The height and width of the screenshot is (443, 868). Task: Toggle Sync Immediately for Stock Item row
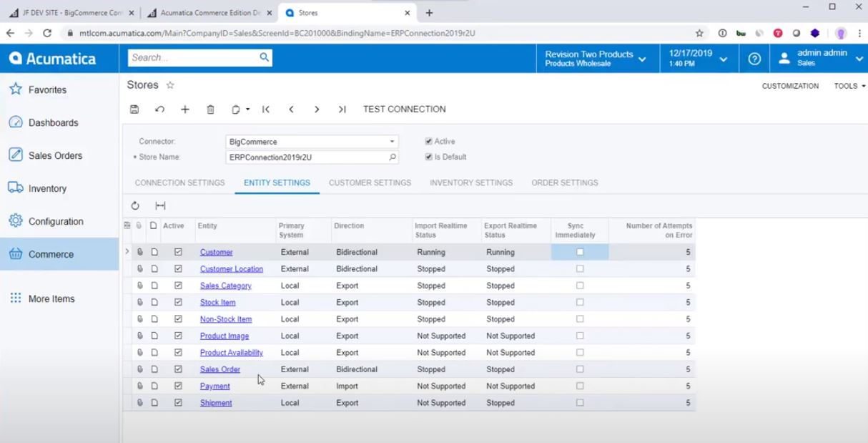click(x=580, y=302)
